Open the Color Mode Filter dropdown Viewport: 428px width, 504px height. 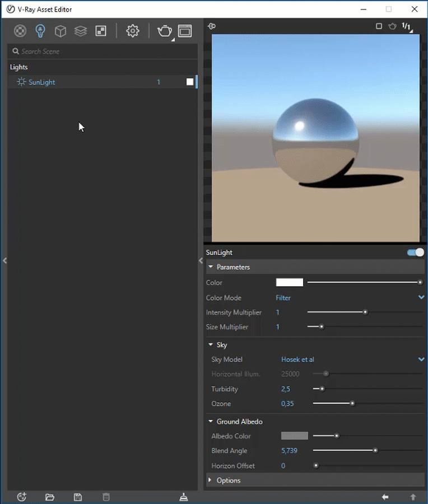(350, 298)
